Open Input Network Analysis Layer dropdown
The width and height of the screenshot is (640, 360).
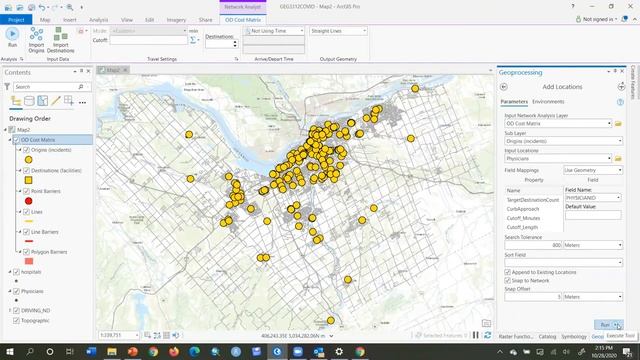(x=609, y=123)
